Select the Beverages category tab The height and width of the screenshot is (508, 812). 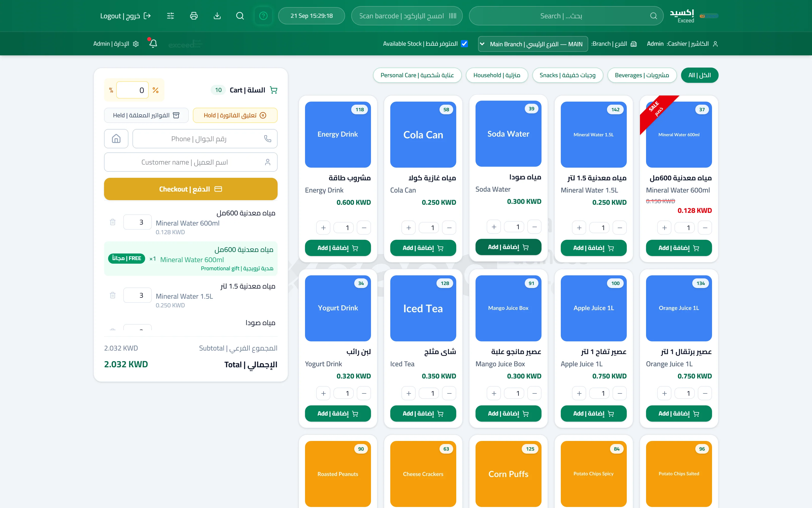pyautogui.click(x=641, y=75)
